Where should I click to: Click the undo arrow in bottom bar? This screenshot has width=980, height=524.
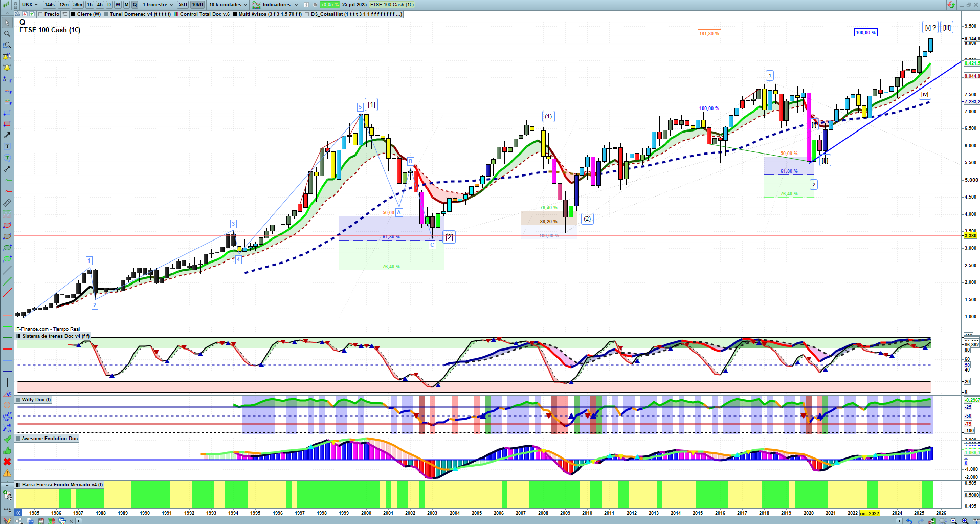point(909,521)
